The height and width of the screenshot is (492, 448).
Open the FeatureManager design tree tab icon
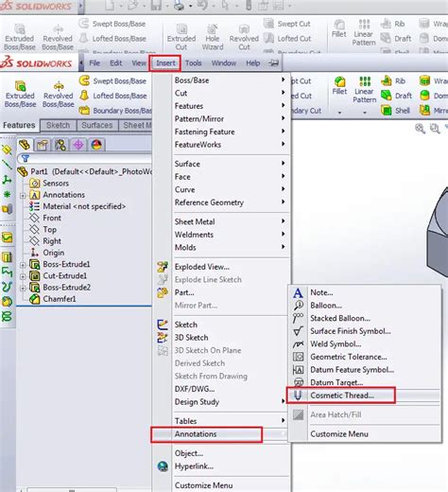[x=25, y=145]
